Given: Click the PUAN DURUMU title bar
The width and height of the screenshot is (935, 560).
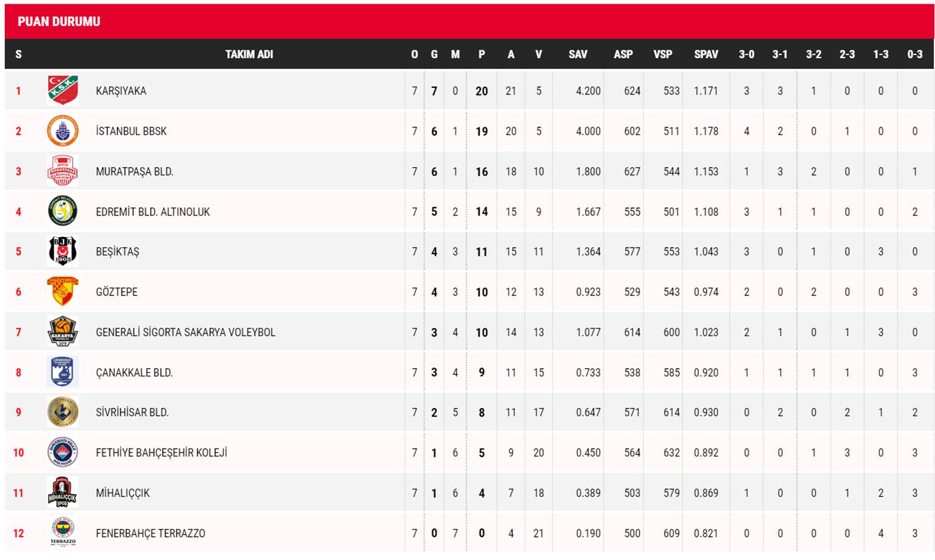Looking at the screenshot, I should [x=469, y=21].
